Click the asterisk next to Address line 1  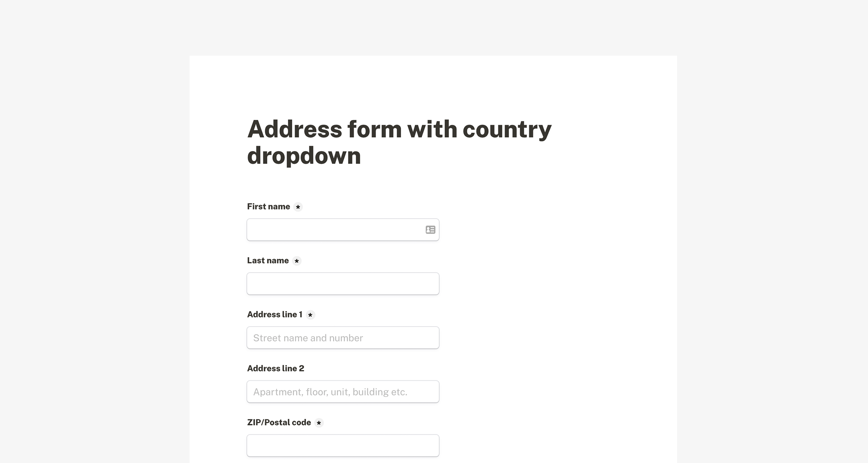(310, 315)
